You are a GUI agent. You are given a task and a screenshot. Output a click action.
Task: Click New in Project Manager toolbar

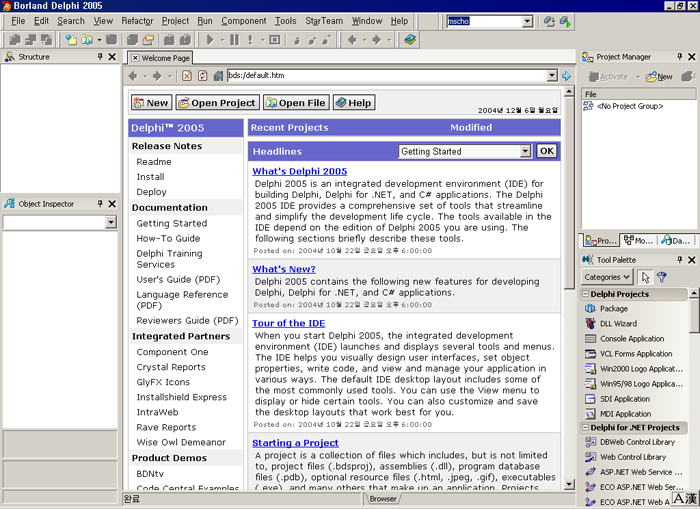(x=658, y=76)
